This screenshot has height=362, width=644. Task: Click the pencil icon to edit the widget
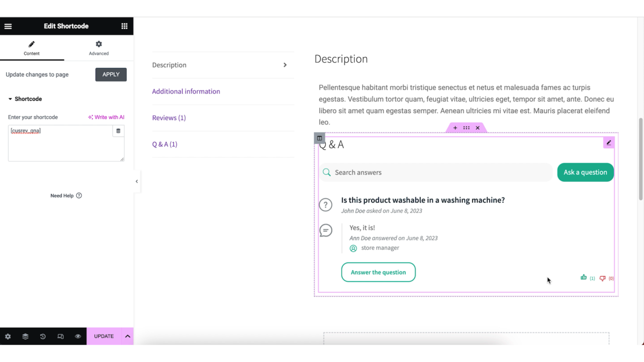(609, 143)
